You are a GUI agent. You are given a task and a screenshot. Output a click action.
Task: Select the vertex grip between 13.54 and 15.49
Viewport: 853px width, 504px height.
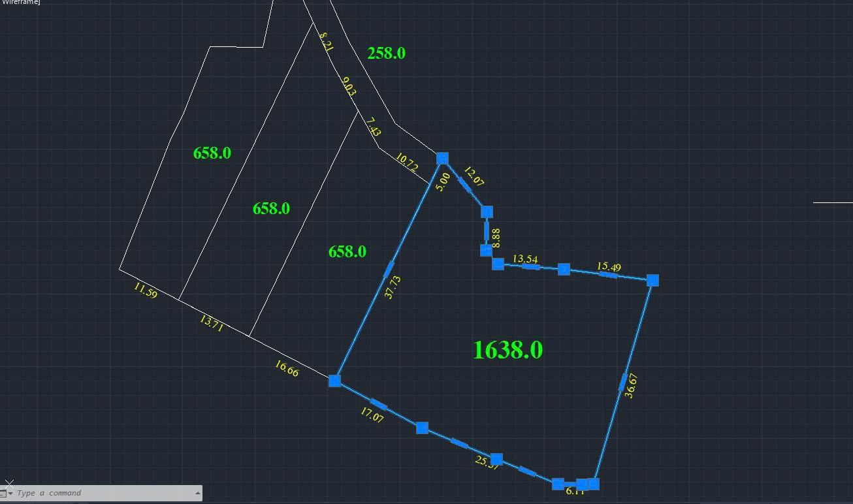(564, 269)
